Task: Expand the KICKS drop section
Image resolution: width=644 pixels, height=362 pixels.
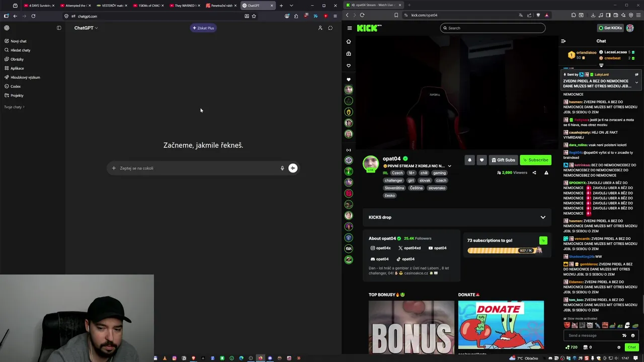Action: [x=457, y=217]
